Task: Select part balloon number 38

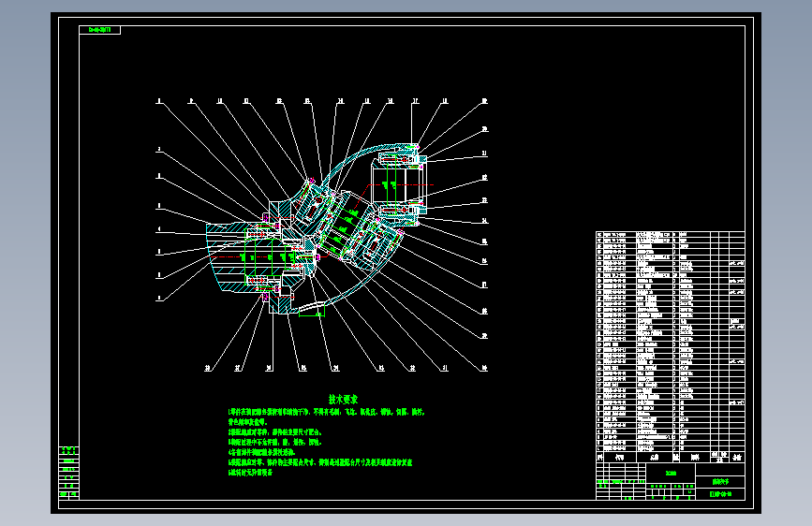Action: tap(208, 368)
